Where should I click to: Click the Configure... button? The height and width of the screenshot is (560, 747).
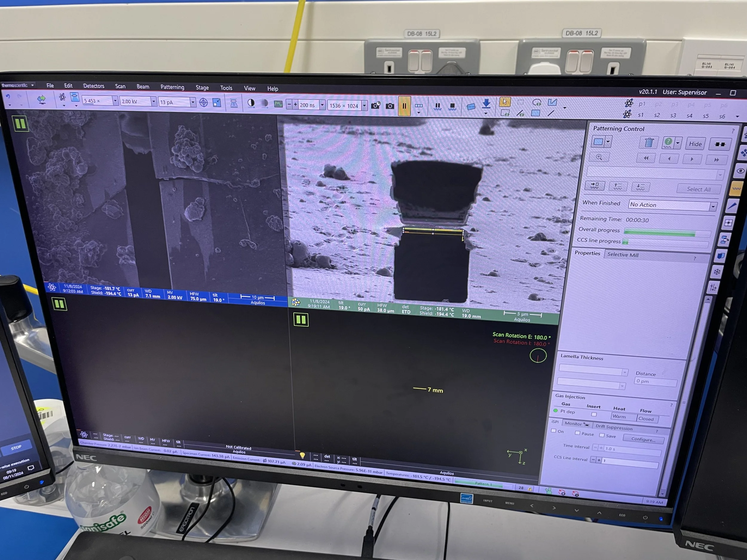pyautogui.click(x=643, y=440)
